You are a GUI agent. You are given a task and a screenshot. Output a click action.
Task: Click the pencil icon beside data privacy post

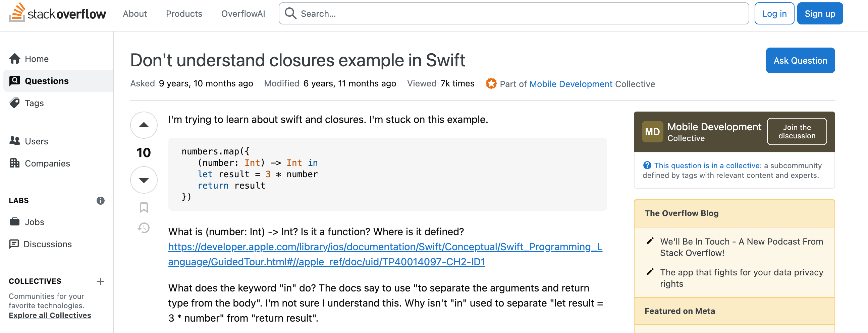[650, 272]
